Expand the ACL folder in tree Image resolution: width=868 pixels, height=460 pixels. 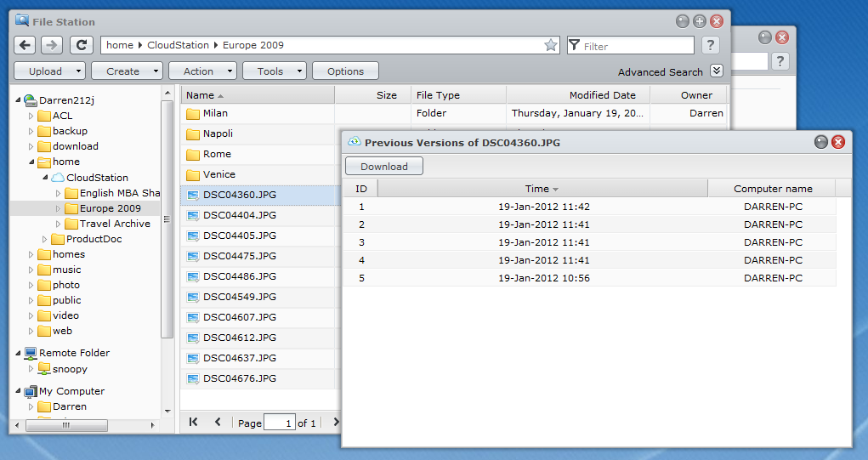click(31, 116)
